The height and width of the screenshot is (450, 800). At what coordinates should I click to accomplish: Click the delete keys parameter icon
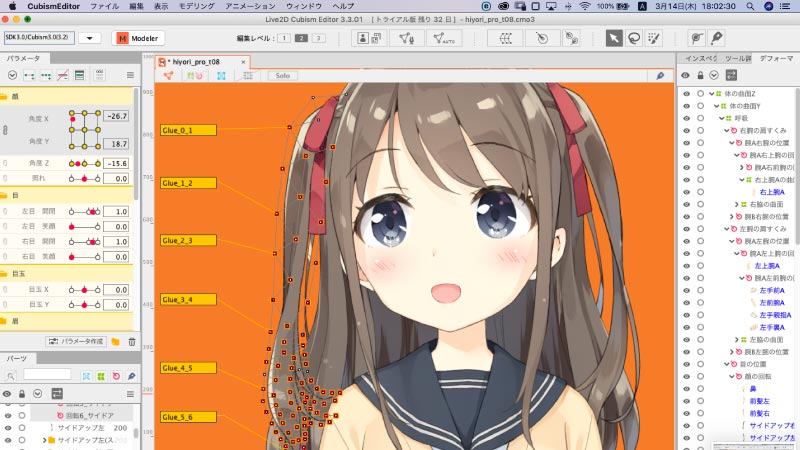pos(62,76)
